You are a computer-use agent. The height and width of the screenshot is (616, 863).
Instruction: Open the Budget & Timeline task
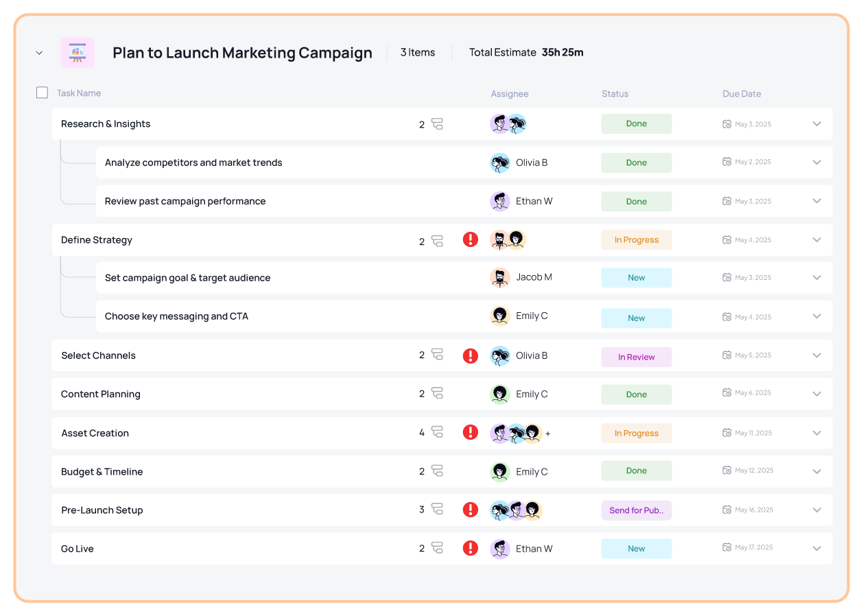point(102,471)
